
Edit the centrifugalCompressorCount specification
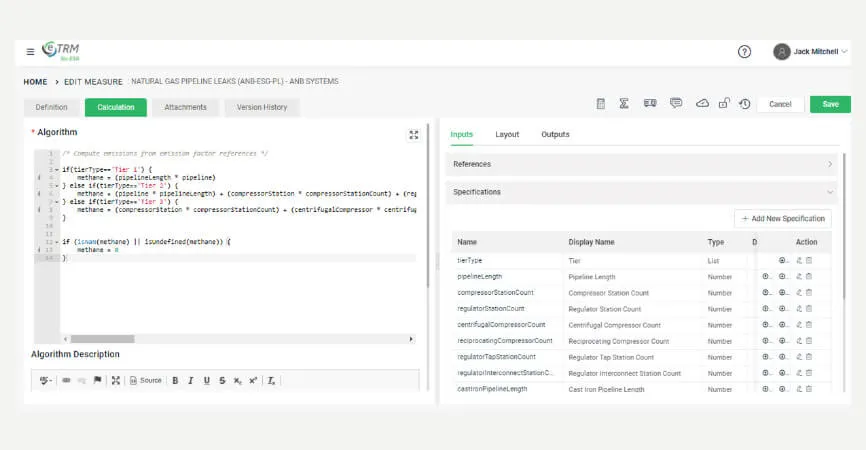point(799,325)
